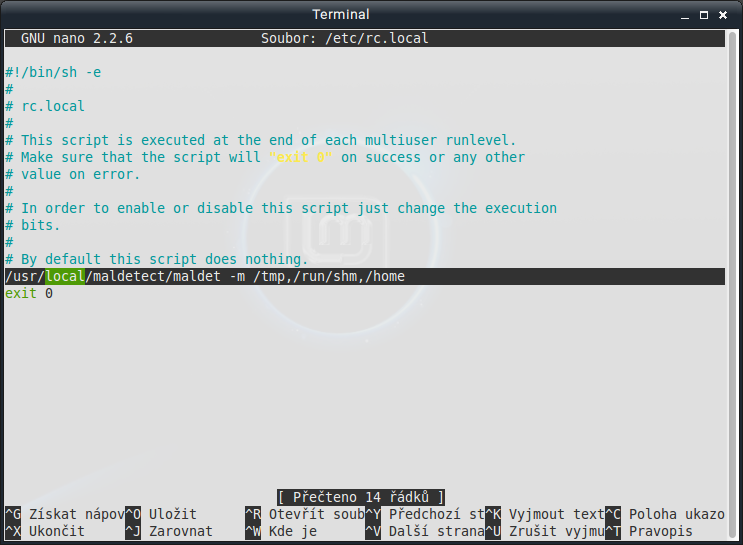Click the '# value on error.' line

(73, 174)
